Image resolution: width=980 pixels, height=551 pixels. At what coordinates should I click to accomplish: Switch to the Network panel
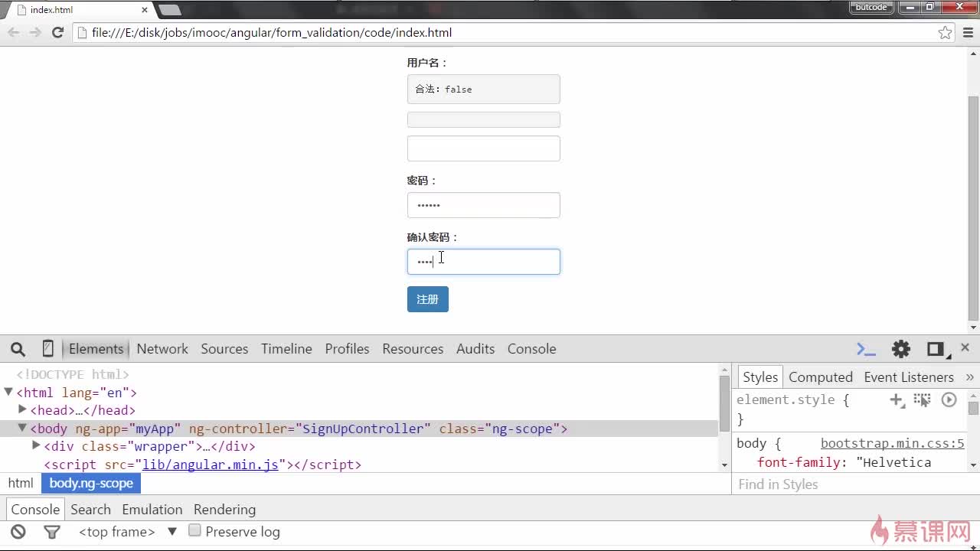click(x=162, y=349)
